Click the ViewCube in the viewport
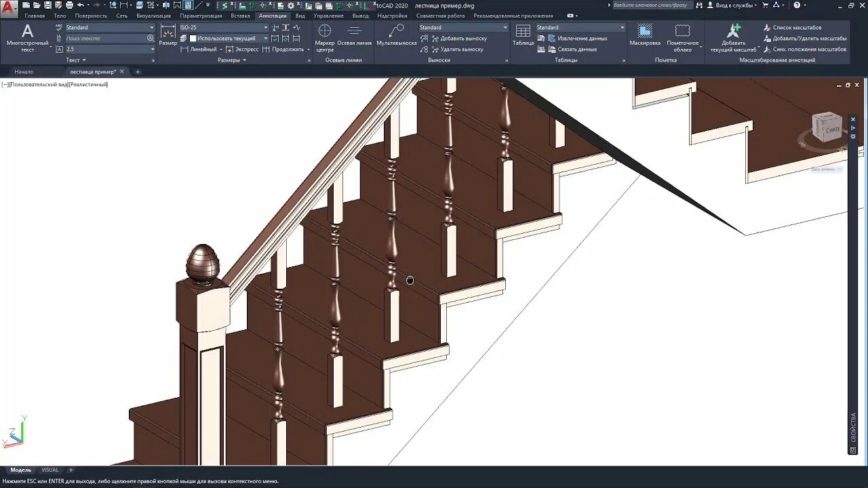Image resolution: width=868 pixels, height=488 pixels. pyautogui.click(x=826, y=127)
